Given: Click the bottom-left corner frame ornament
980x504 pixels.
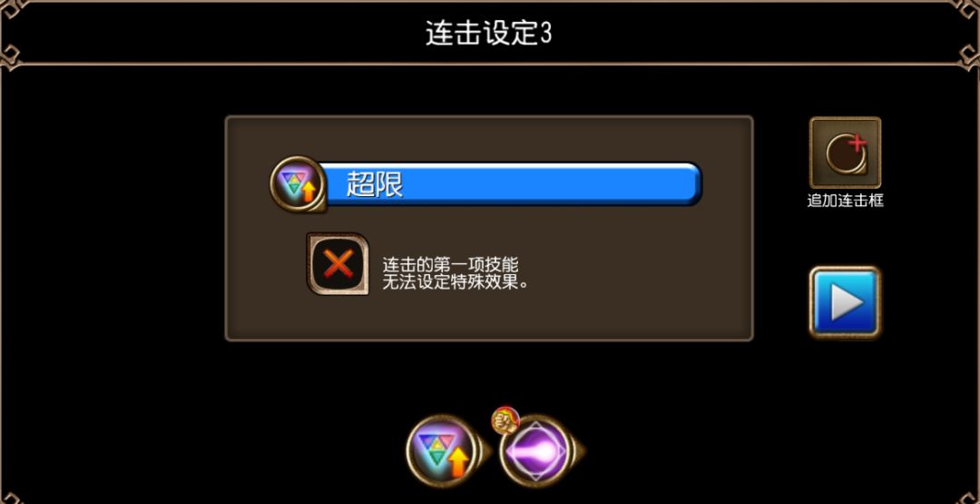Looking at the screenshot, I should pyautogui.click(x=9, y=498).
